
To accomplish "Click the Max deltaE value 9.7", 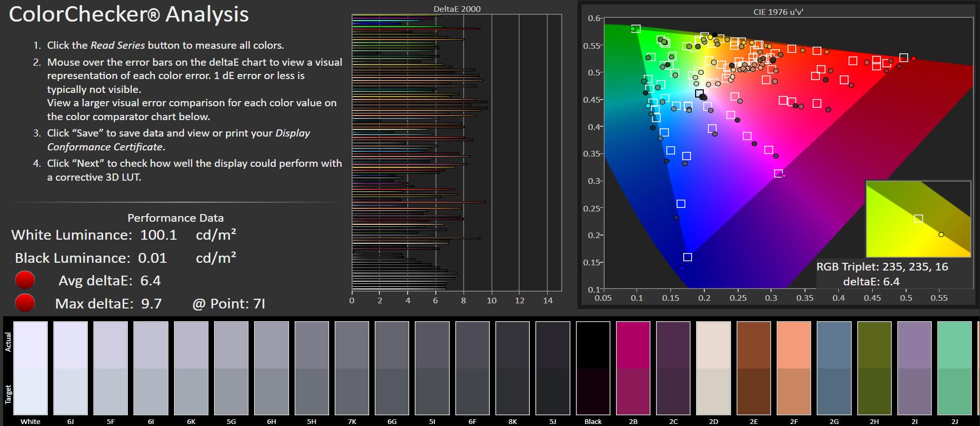I will (x=151, y=303).
